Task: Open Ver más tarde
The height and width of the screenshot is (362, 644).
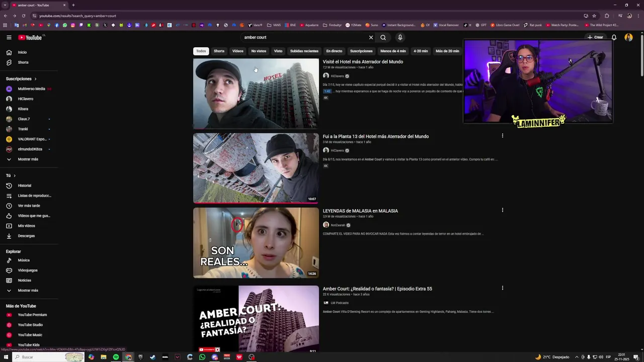Action: coord(30,206)
